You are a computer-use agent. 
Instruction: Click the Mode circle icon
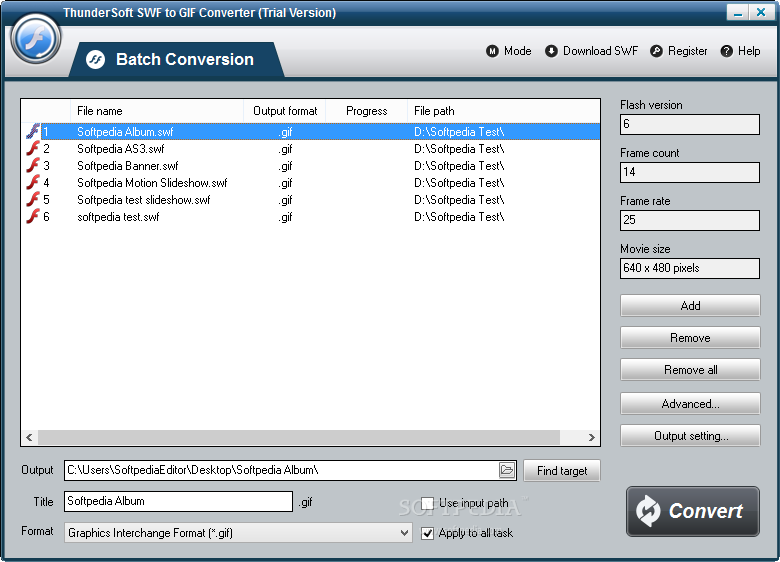[x=492, y=51]
